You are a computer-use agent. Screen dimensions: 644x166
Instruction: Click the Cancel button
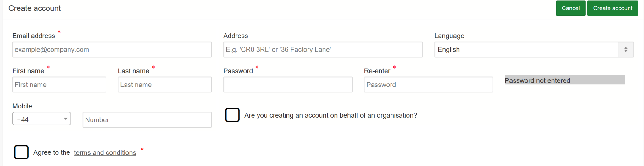tap(570, 8)
